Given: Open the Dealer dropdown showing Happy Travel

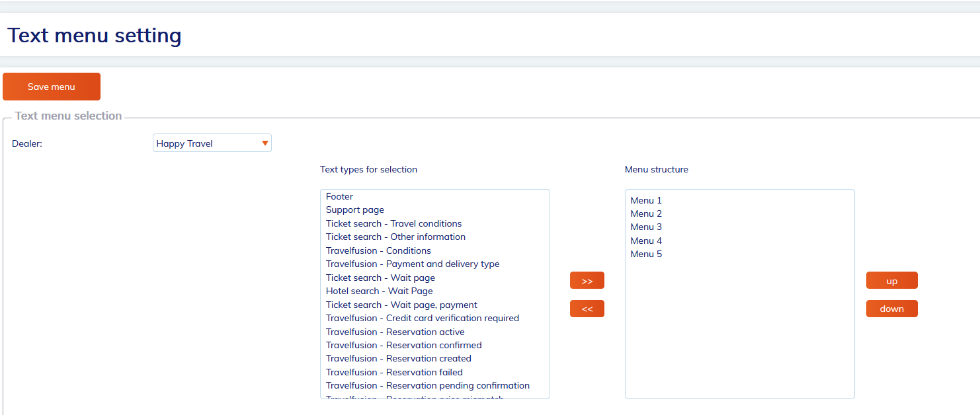Looking at the screenshot, I should (x=212, y=143).
